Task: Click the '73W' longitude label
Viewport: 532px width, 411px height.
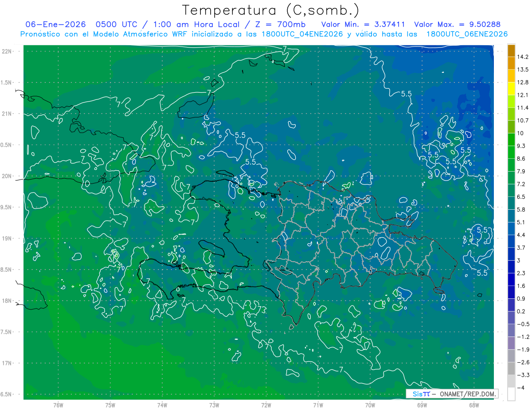Action: coord(214,405)
